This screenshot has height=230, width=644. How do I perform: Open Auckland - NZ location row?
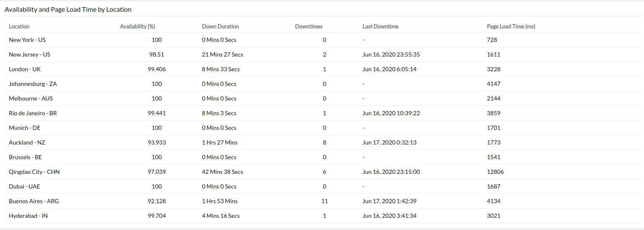(x=27, y=142)
